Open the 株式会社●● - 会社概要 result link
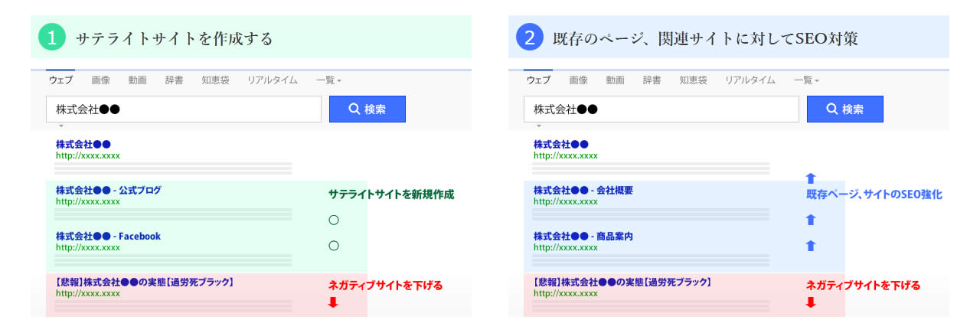 tap(583, 190)
